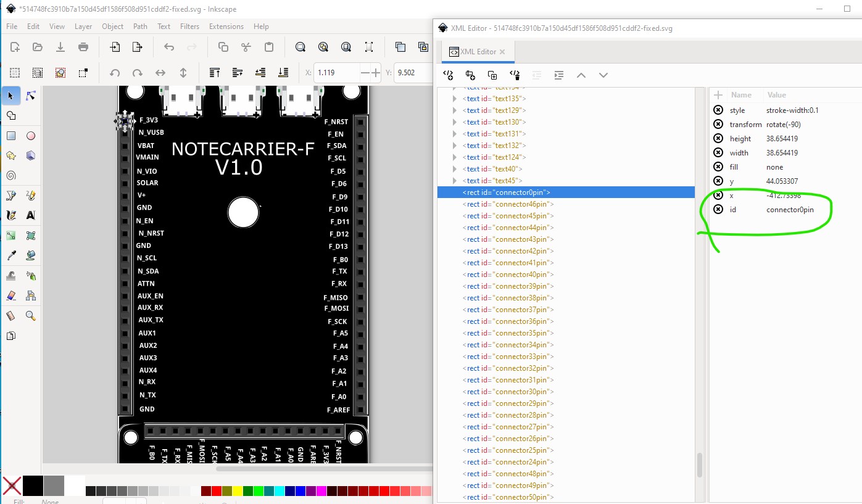The width and height of the screenshot is (862, 504).
Task: Click Duplicate node icon in XML Editor
Action: click(x=492, y=75)
